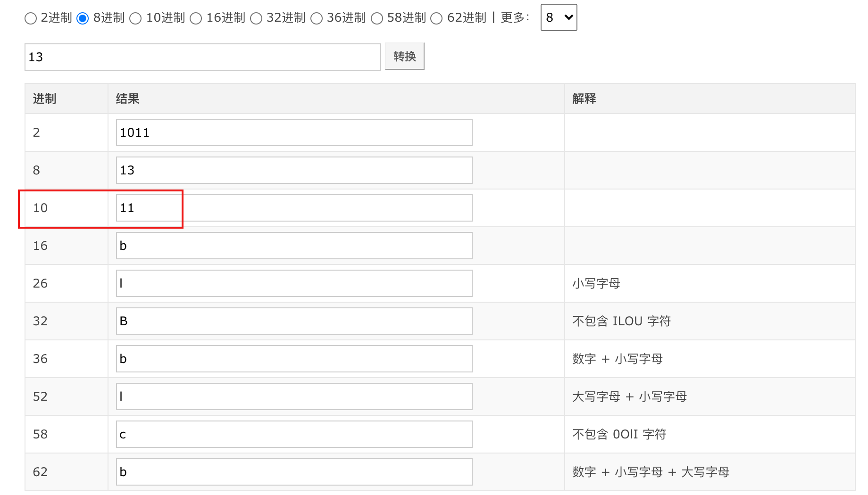Focus the number input field containing 13
This screenshot has width=868, height=495.
(203, 57)
